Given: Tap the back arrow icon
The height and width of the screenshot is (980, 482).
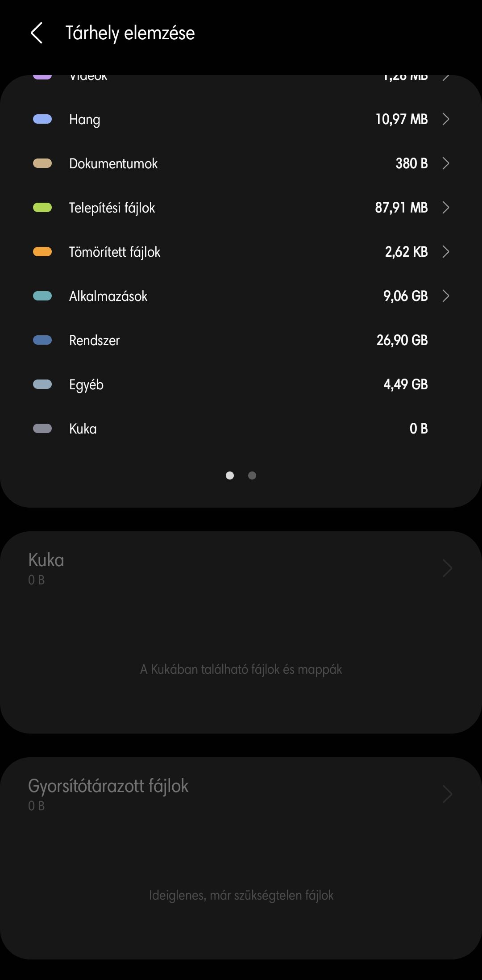Looking at the screenshot, I should click(x=37, y=33).
